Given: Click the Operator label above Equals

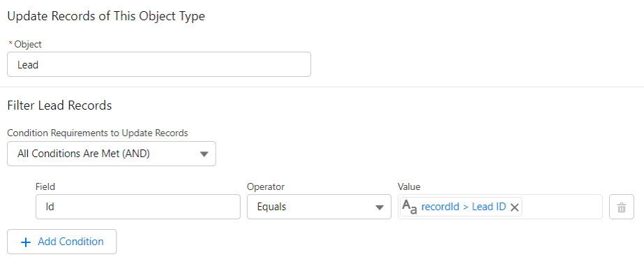Looking at the screenshot, I should 266,187.
